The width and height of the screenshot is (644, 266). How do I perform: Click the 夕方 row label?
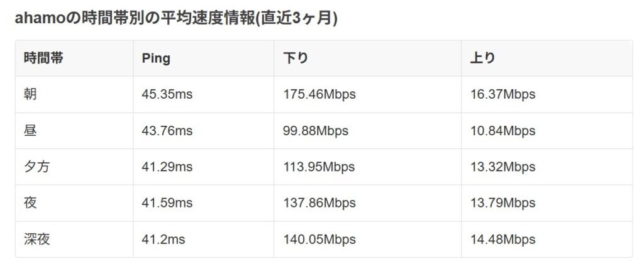coord(37,167)
